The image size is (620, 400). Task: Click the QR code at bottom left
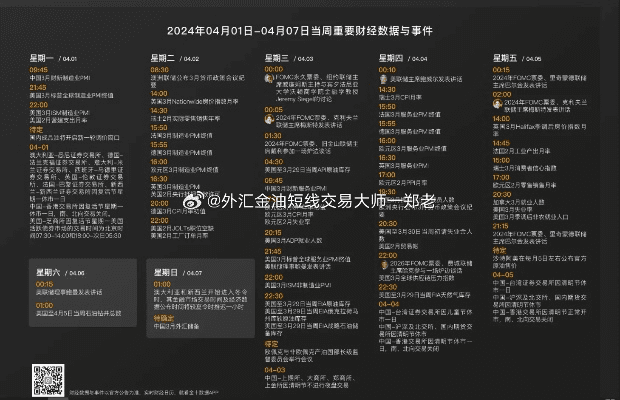(48, 380)
